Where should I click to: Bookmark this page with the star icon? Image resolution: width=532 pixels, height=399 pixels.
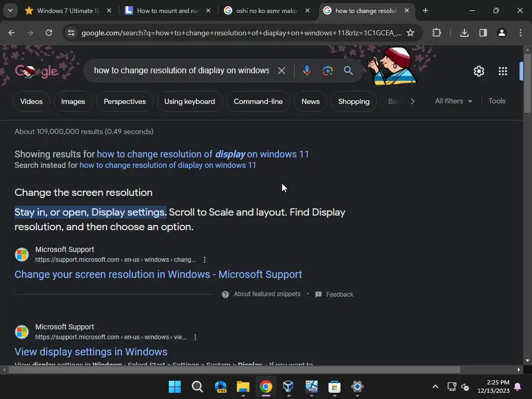point(410,33)
